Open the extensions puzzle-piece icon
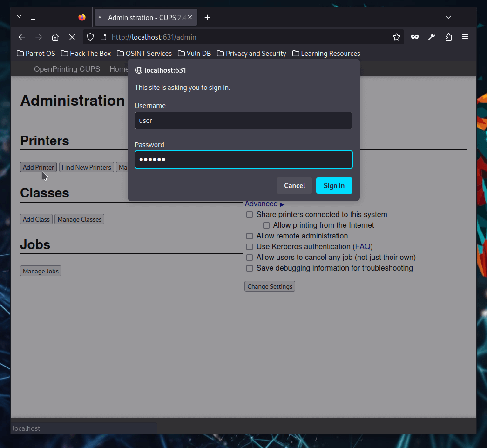 pos(448,37)
